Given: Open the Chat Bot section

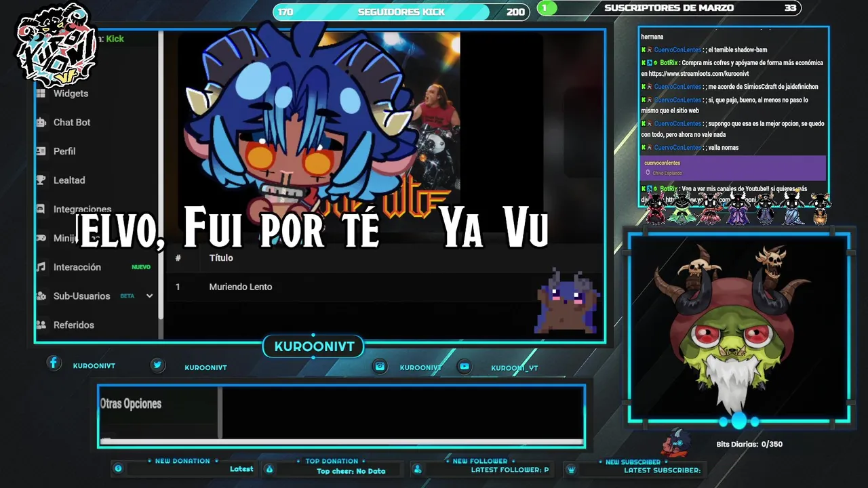Looking at the screenshot, I should point(72,122).
